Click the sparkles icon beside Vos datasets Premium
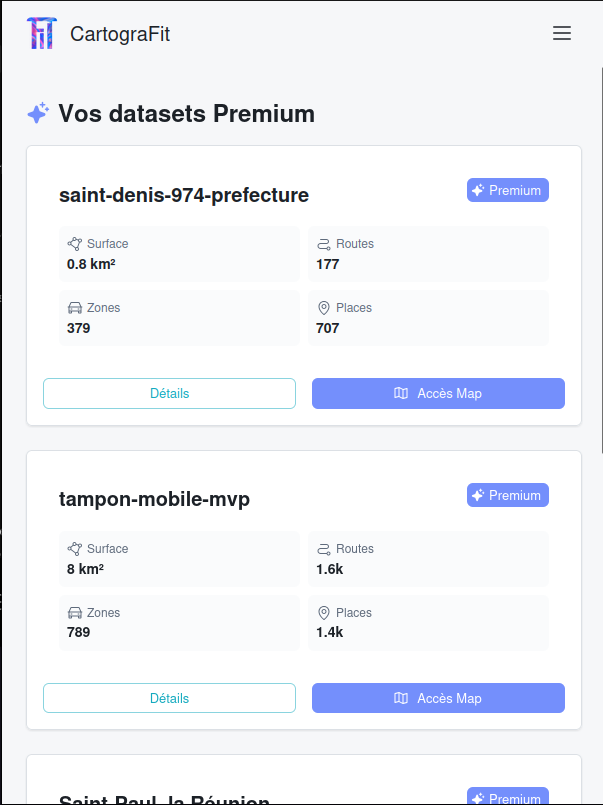Image resolution: width=603 pixels, height=805 pixels. coord(37,113)
